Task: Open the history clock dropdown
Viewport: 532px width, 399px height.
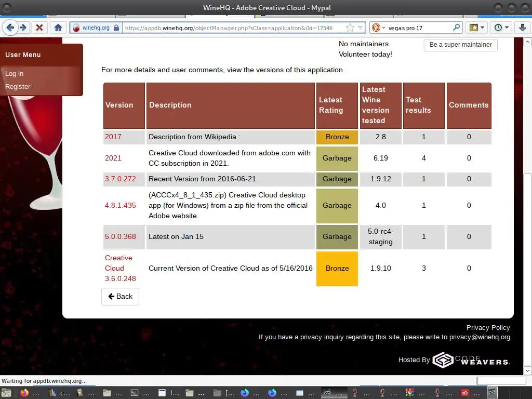Action: click(x=501, y=28)
